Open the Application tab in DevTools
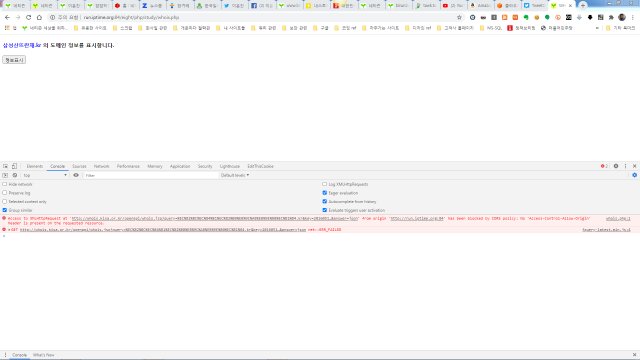 point(180,166)
